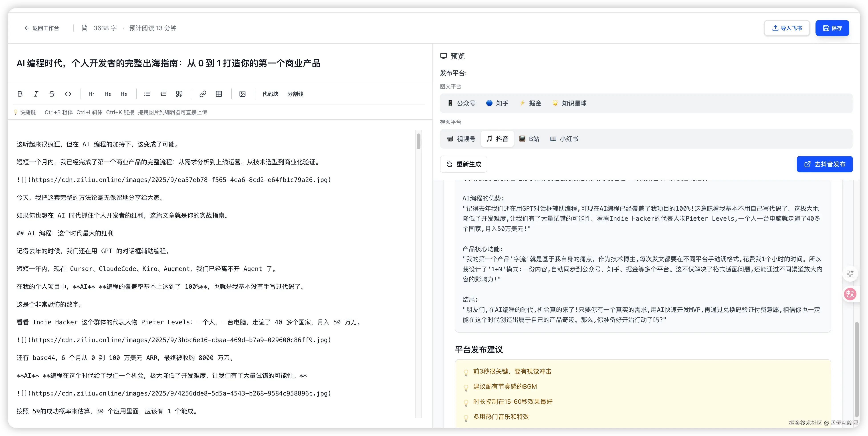Click 重新生成 to regenerate content
Viewport: 868px width, 436px height.
[x=464, y=164]
